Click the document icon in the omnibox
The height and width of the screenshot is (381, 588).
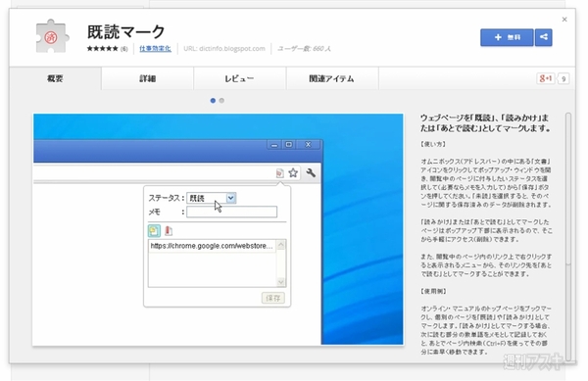[279, 172]
